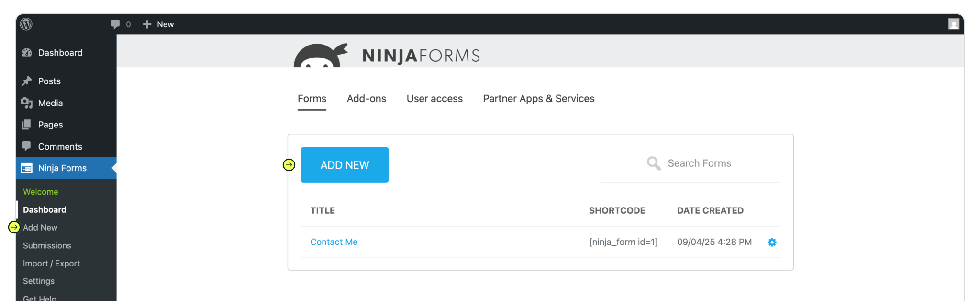Click the plus New button in admin bar
Viewport: 980px width, 301px height.
[158, 24]
